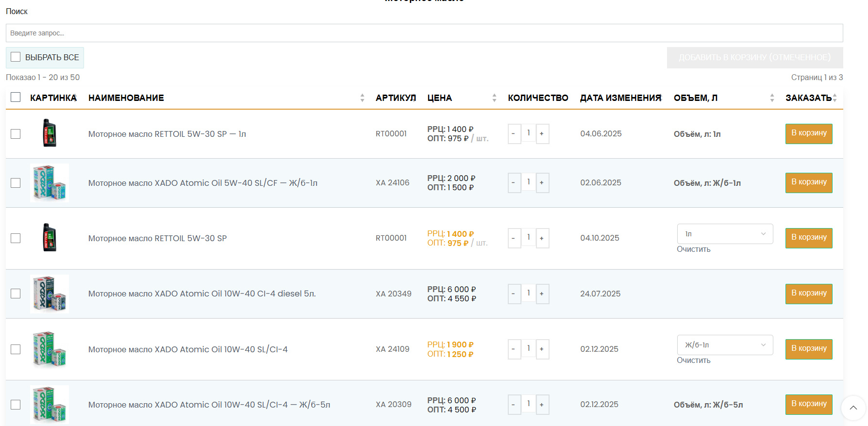
Task: Click В корзину in the XA 20309 row
Action: pyautogui.click(x=809, y=404)
